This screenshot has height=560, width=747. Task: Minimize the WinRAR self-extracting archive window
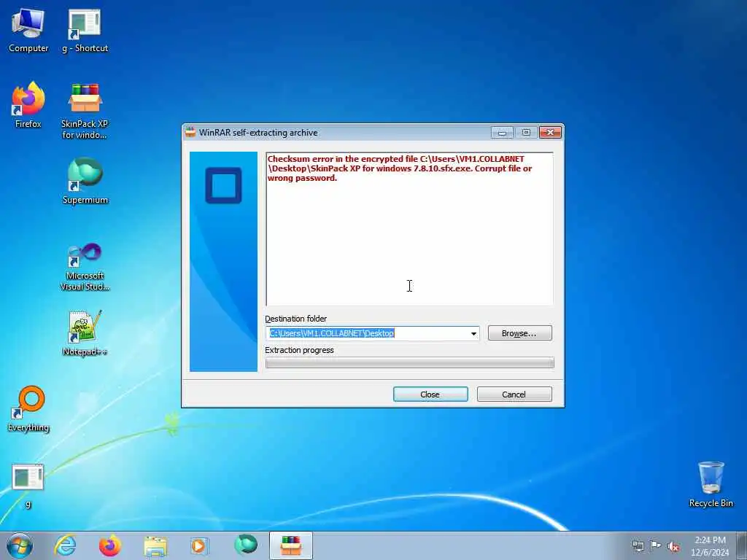coord(502,133)
